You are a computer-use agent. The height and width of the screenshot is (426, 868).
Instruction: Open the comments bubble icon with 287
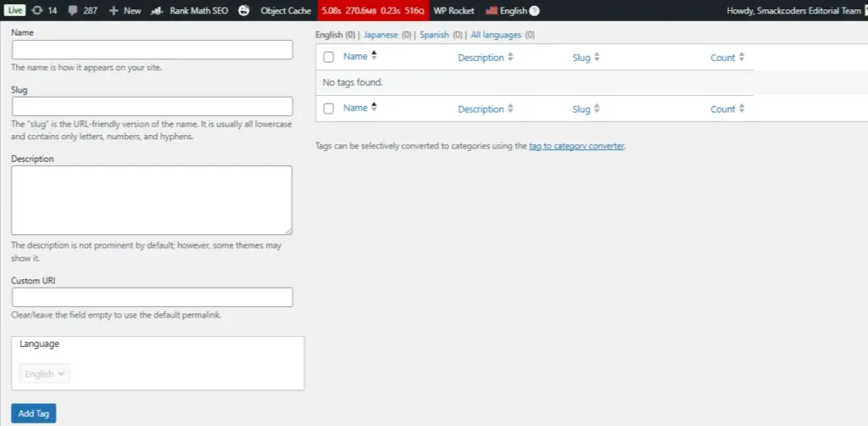click(72, 11)
